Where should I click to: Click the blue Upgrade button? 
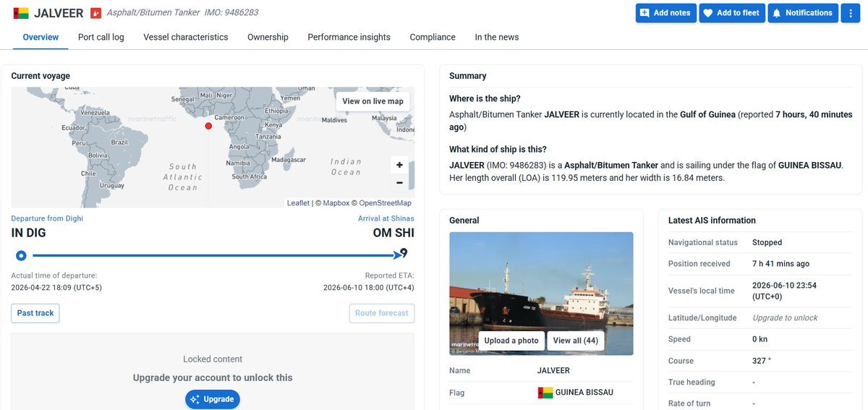pos(212,399)
